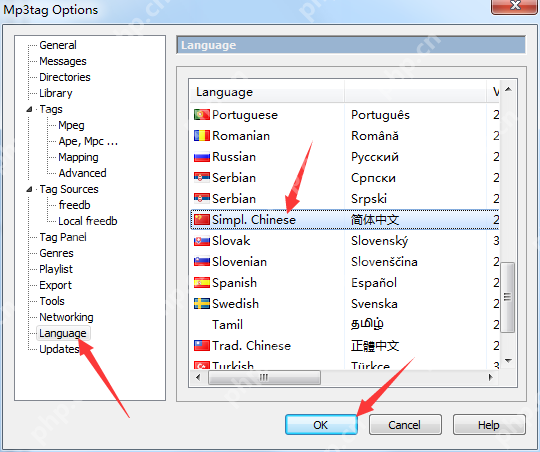The image size is (540, 452).
Task: Select the Tags tree item
Action: pos(51,109)
